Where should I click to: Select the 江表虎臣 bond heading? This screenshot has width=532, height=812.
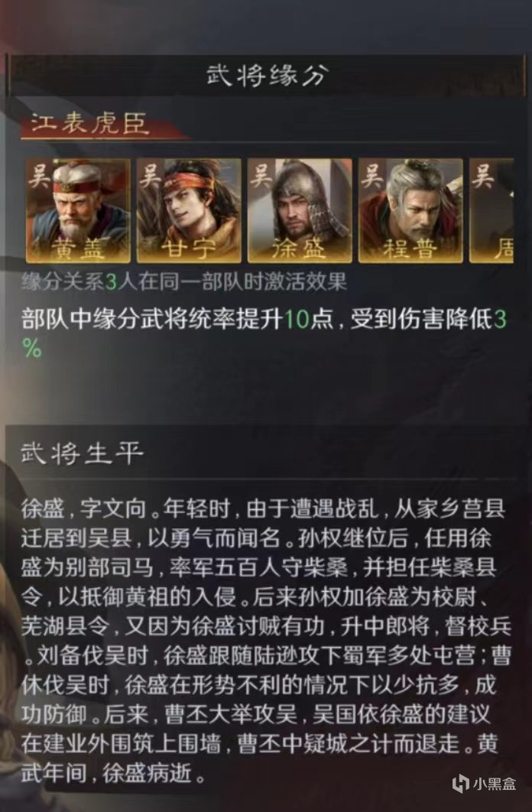pos(89,123)
